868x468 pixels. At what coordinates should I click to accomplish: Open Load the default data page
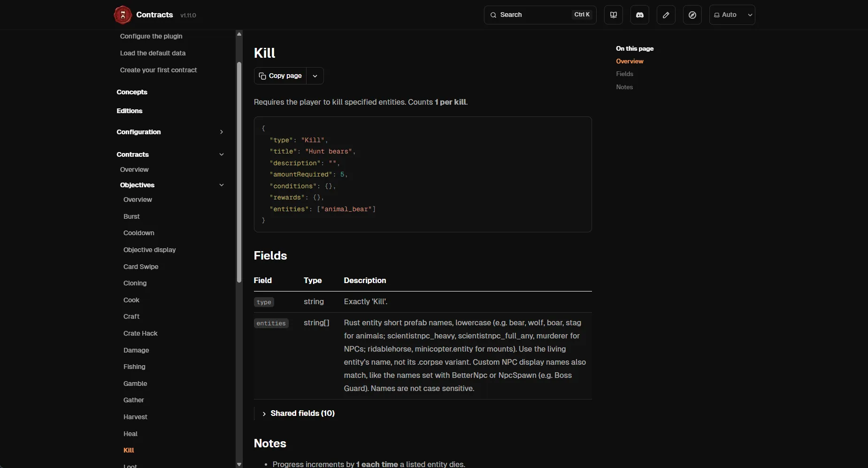[153, 53]
